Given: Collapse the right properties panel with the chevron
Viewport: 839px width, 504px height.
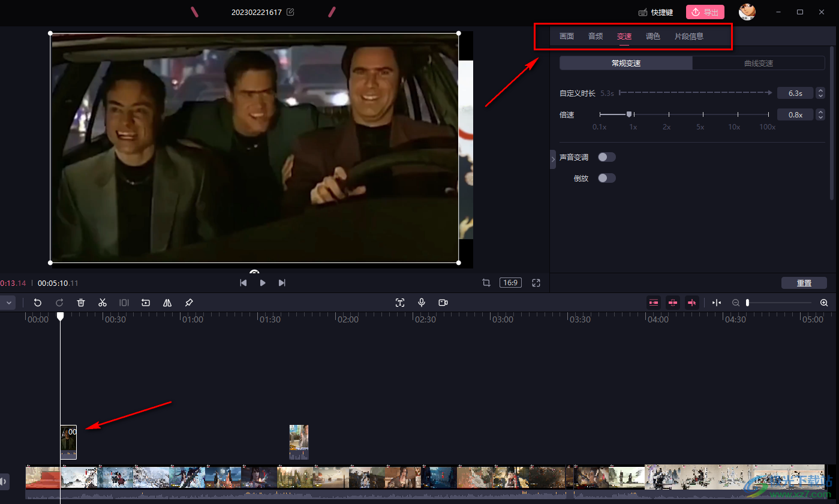Looking at the screenshot, I should [553, 159].
